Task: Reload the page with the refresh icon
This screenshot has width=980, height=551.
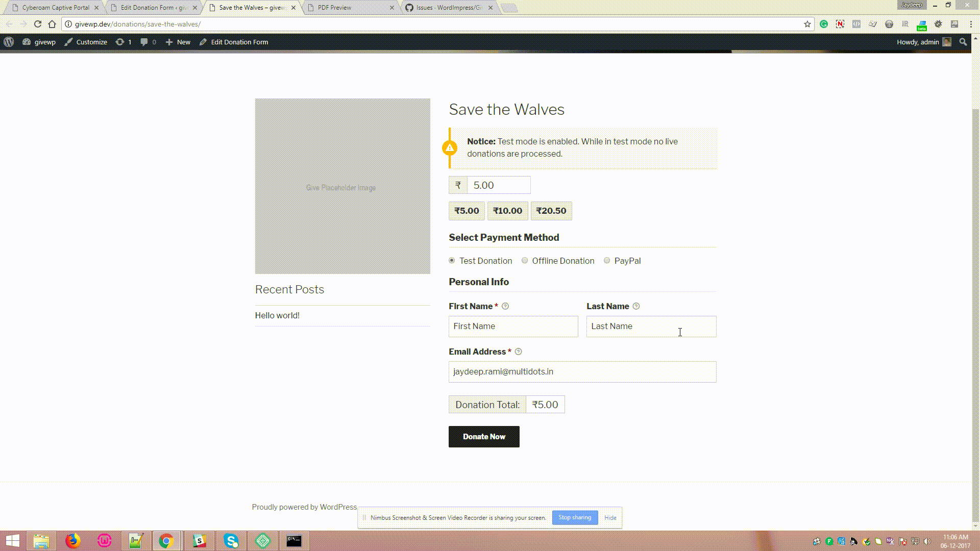Action: point(37,24)
